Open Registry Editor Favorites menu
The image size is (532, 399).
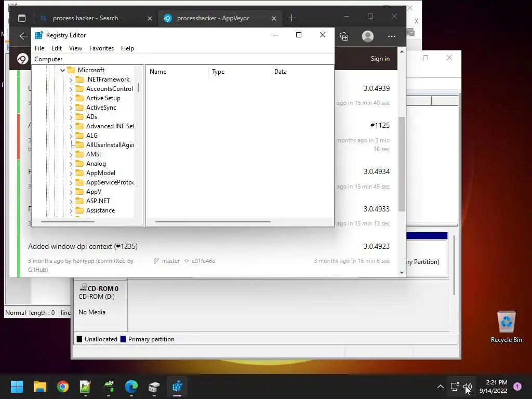[101, 48]
